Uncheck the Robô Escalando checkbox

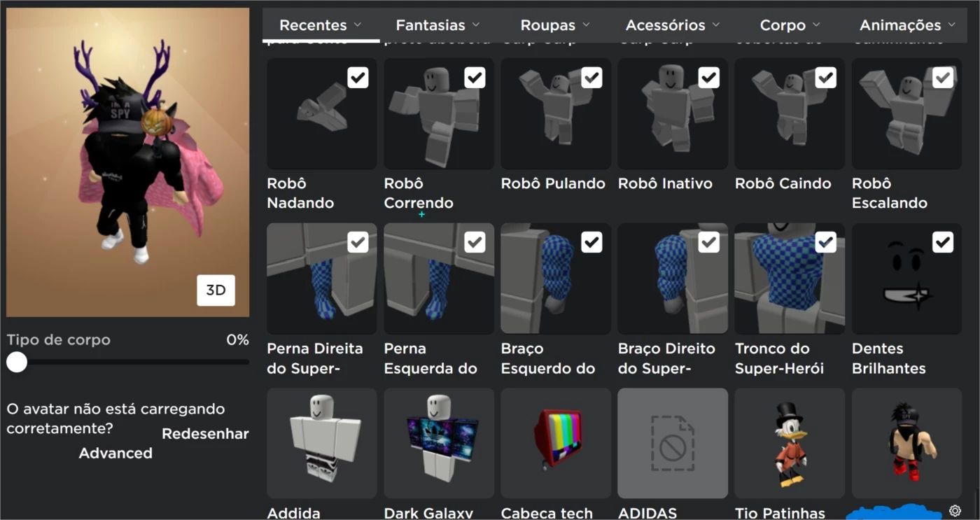tap(942, 78)
